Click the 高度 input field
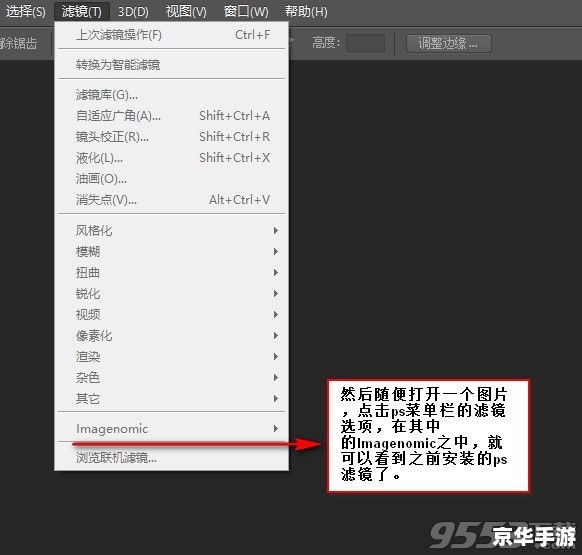Image resolution: width=582 pixels, height=555 pixels. [x=365, y=43]
